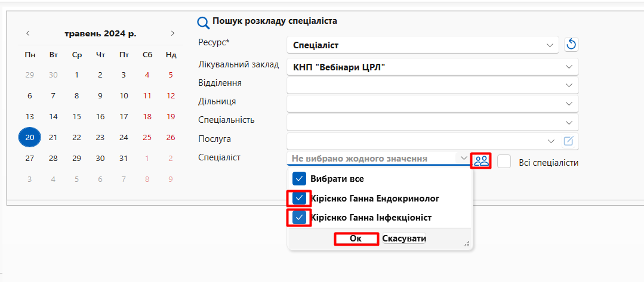
Task: Open the Послуга dropdown arrow
Action: [x=551, y=141]
